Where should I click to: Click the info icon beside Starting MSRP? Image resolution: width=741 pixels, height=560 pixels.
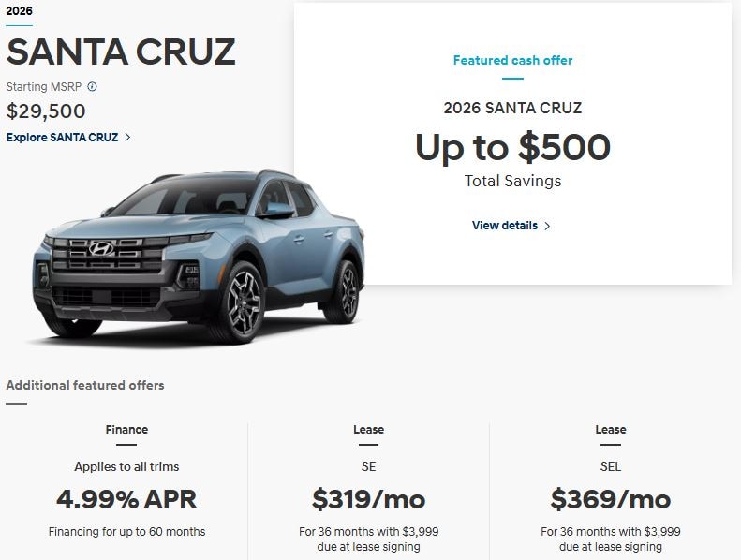tap(92, 87)
